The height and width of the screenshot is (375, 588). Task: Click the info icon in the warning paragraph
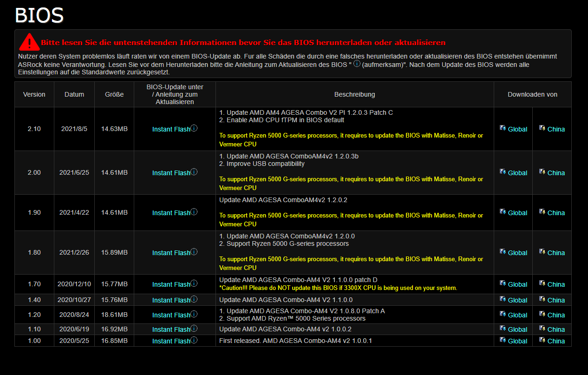click(357, 64)
